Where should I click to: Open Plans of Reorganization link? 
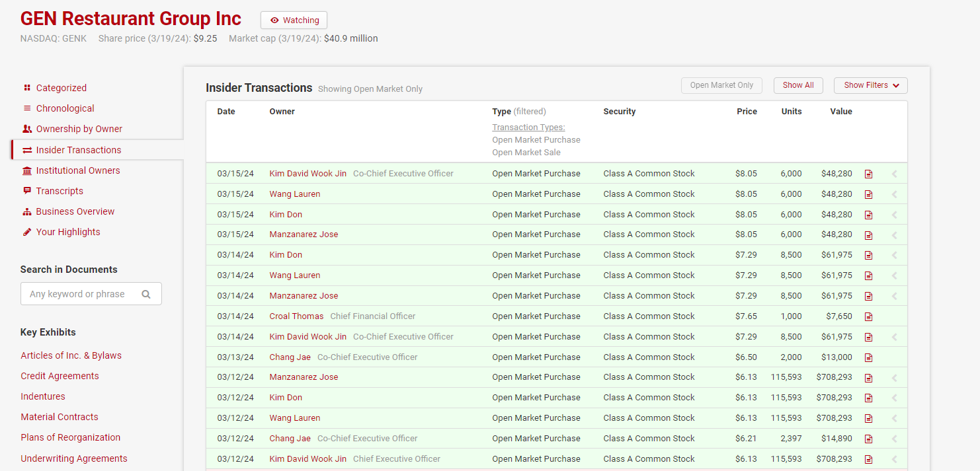coord(71,437)
